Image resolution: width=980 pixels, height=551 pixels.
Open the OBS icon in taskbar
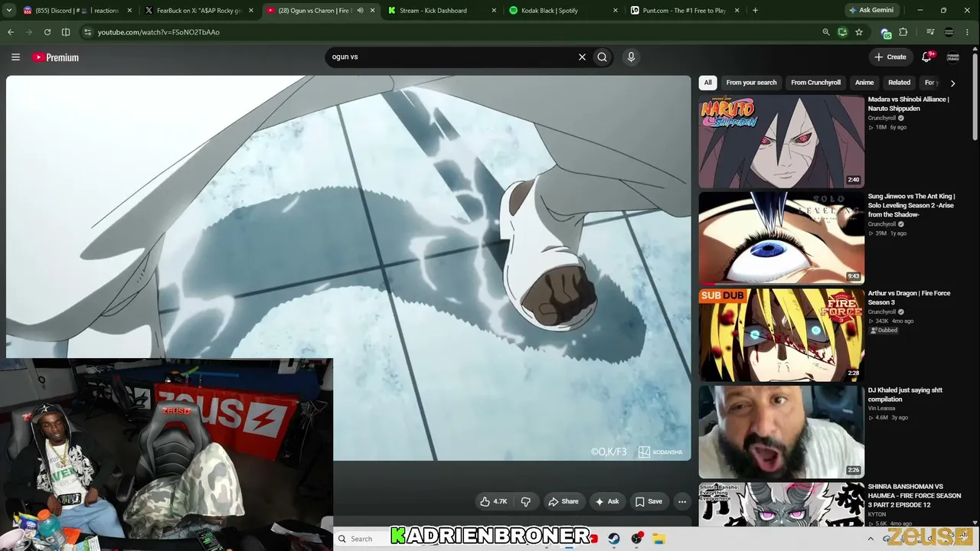tap(636, 539)
